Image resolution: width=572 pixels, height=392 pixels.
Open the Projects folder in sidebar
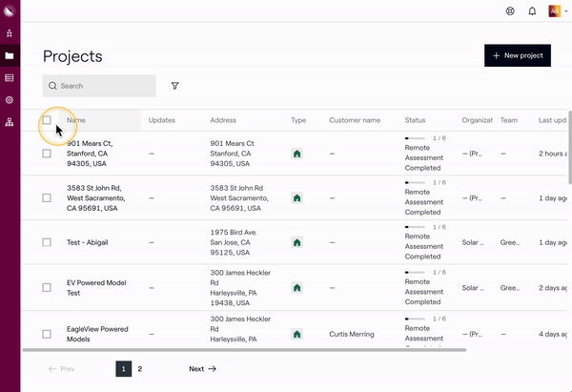coord(10,55)
